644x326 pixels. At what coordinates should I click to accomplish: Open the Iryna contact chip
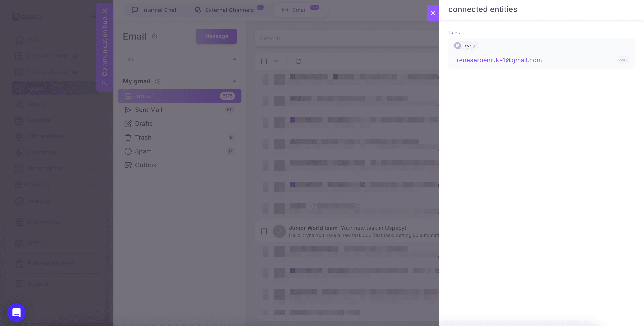click(466, 46)
